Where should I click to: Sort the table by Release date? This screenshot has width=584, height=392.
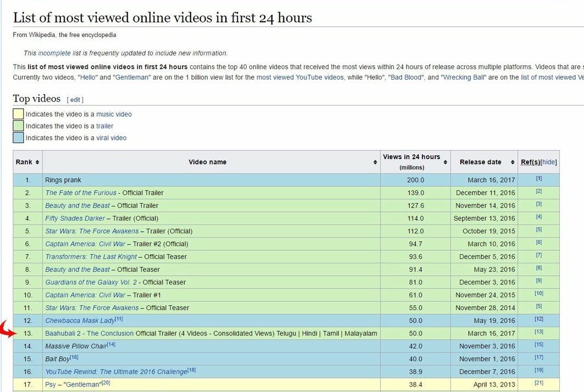[512, 162]
